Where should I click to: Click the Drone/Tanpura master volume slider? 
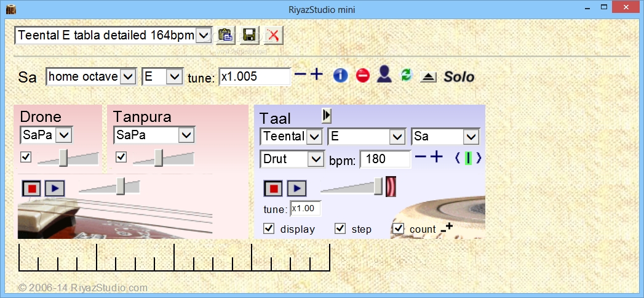point(109,186)
